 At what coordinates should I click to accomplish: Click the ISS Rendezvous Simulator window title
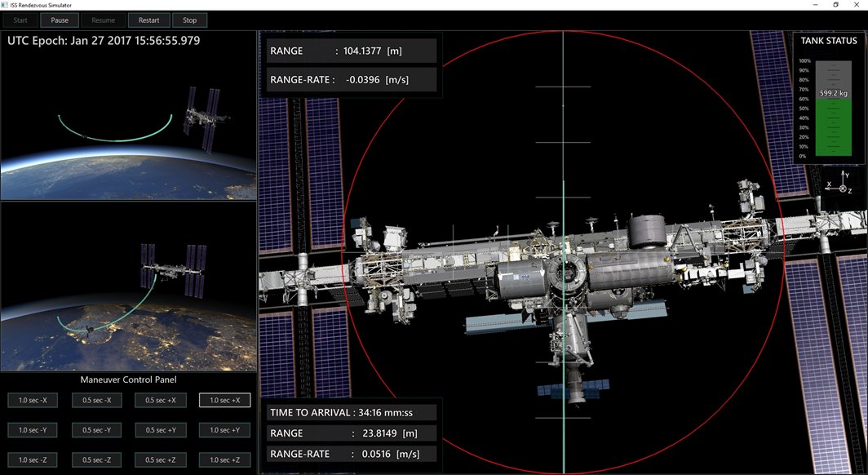[x=41, y=5]
